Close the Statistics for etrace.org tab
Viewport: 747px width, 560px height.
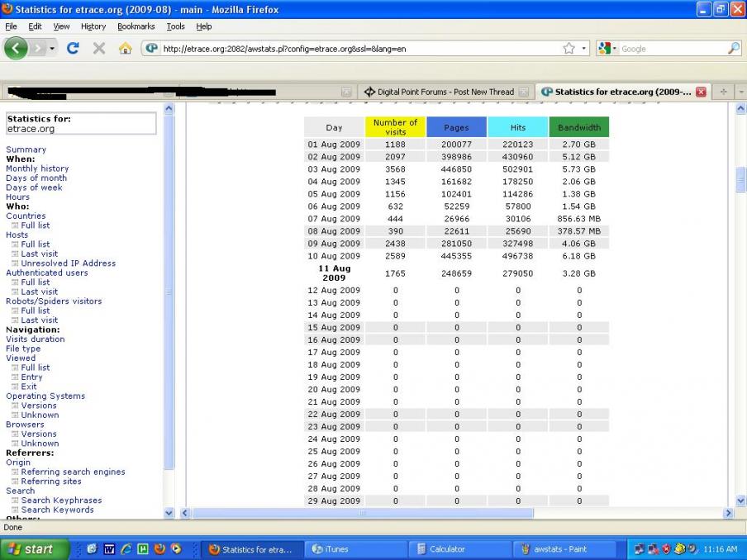(x=701, y=92)
